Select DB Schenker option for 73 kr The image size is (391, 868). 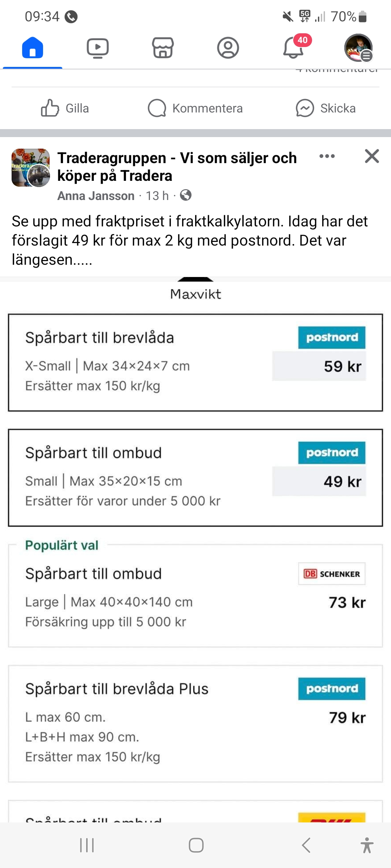pos(195,596)
